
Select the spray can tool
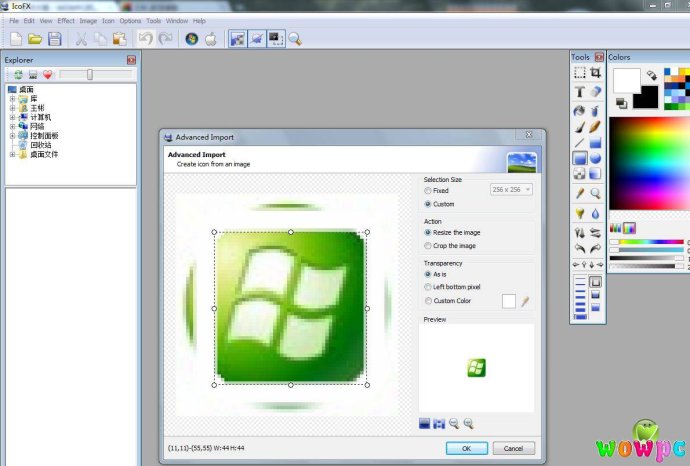coord(595,110)
